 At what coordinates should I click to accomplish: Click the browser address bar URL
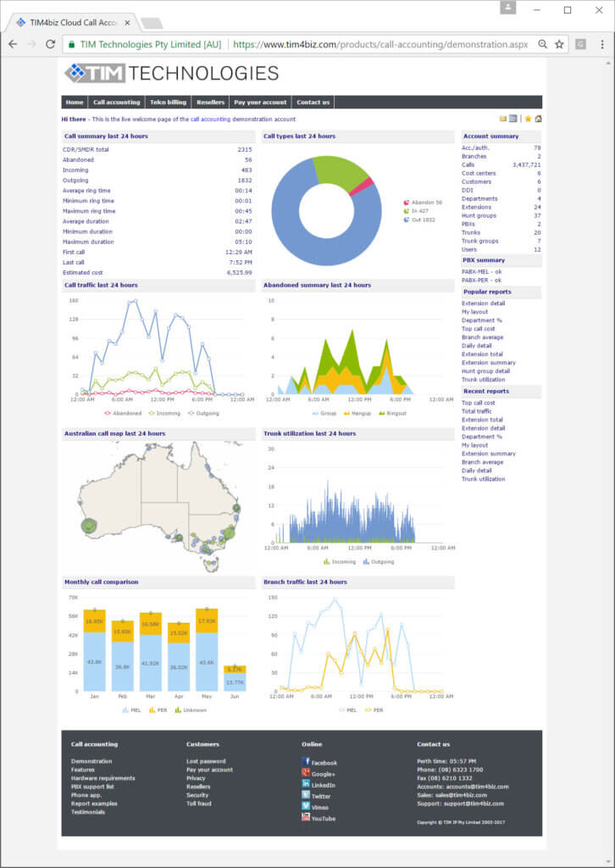click(380, 44)
